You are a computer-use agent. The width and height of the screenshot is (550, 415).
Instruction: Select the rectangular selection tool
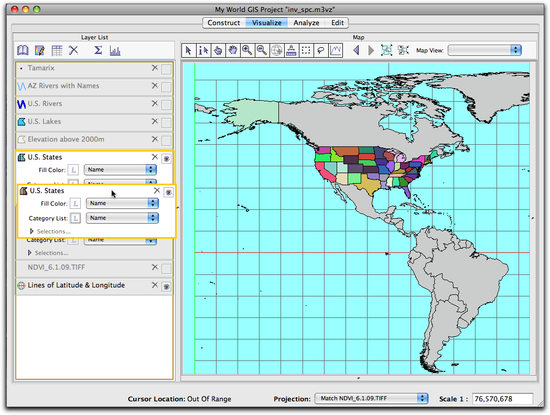[x=306, y=51]
